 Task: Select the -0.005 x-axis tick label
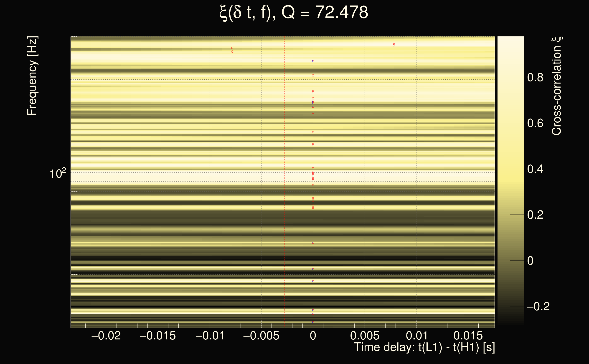pos(261,336)
